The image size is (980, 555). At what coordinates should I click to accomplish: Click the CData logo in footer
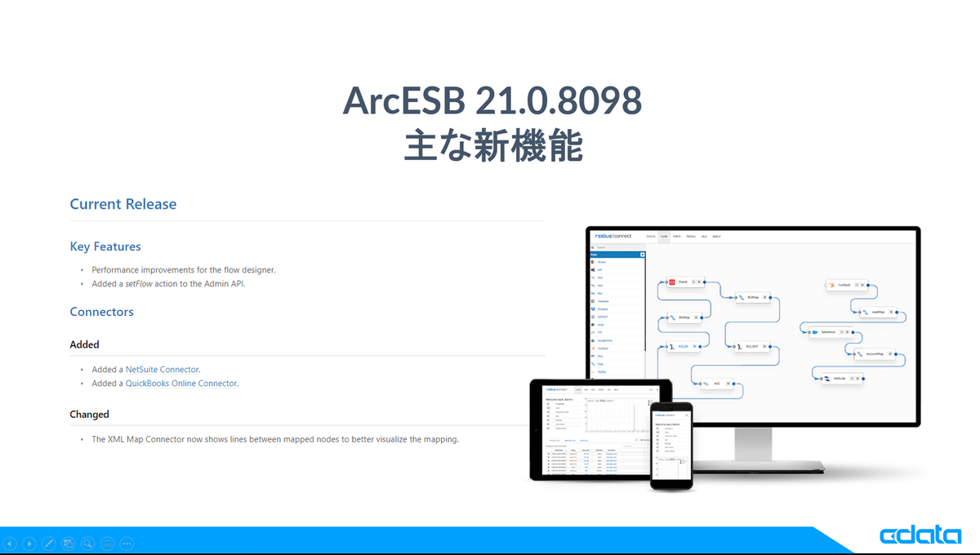(x=920, y=535)
